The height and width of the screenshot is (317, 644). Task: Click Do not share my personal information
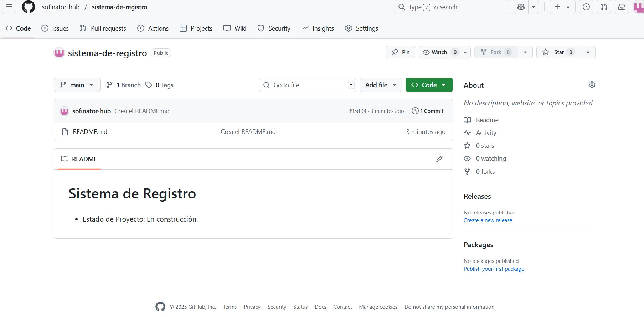coord(449,307)
